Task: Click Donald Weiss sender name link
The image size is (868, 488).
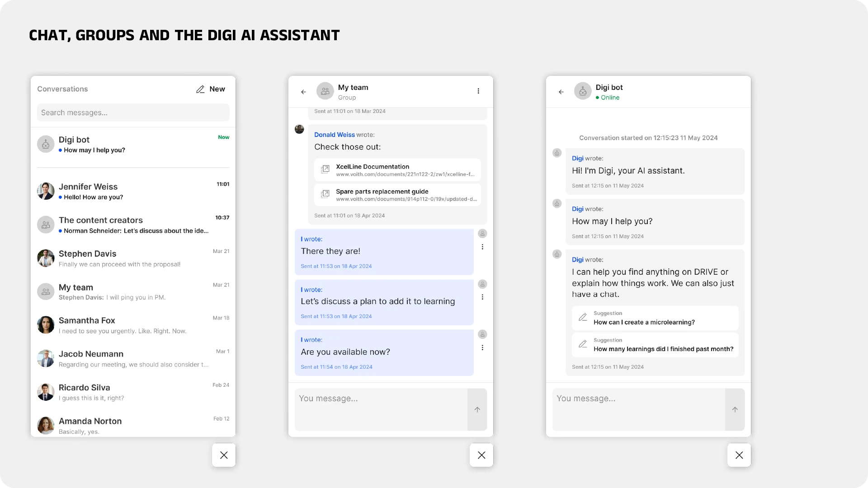Action: (x=335, y=135)
